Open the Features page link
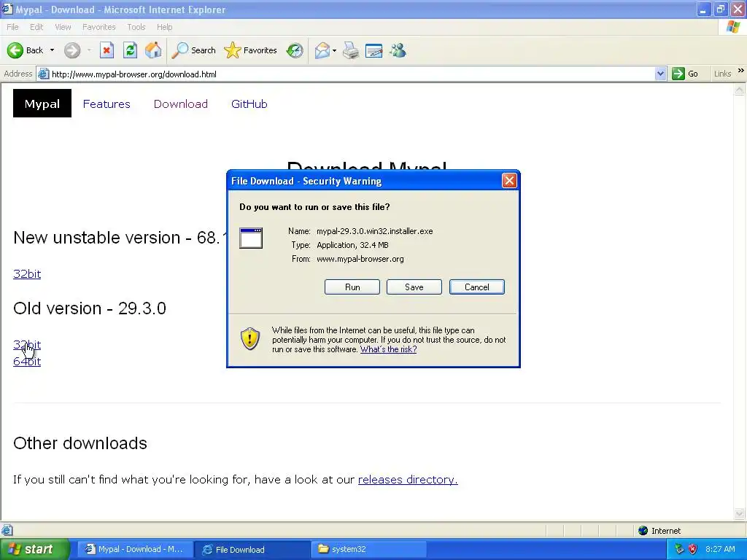 [107, 104]
